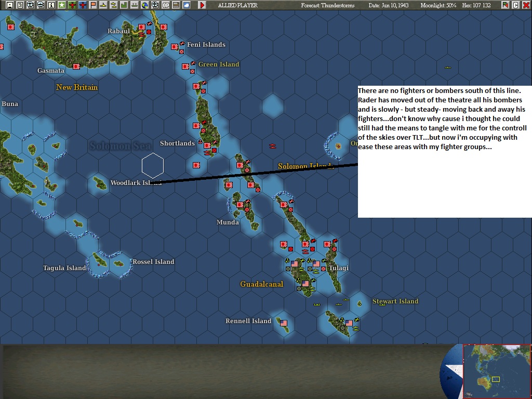The width and height of the screenshot is (532, 399).
Task: Click the 'Hex: 107 132' coordinate text
Action: tap(476, 5)
